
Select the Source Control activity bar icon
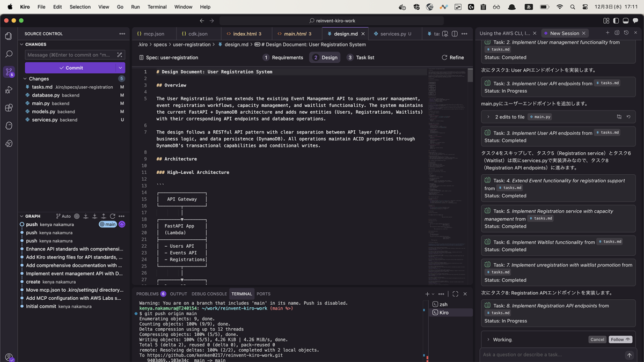9,72
